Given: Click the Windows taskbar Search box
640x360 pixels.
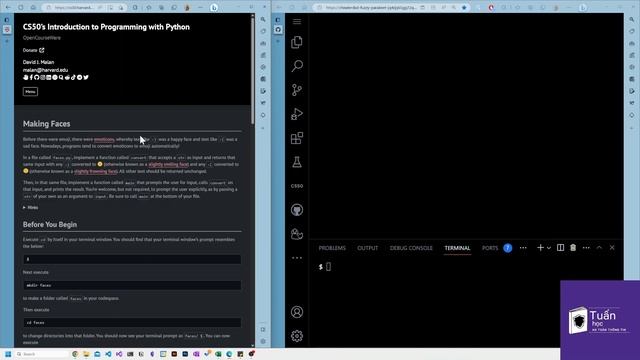Looking at the screenshot, I should click(x=42, y=354).
